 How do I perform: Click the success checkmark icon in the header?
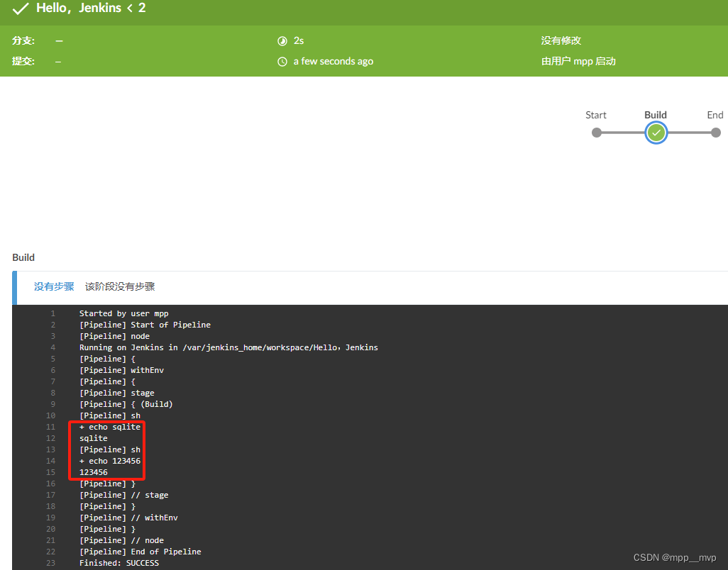(21, 9)
